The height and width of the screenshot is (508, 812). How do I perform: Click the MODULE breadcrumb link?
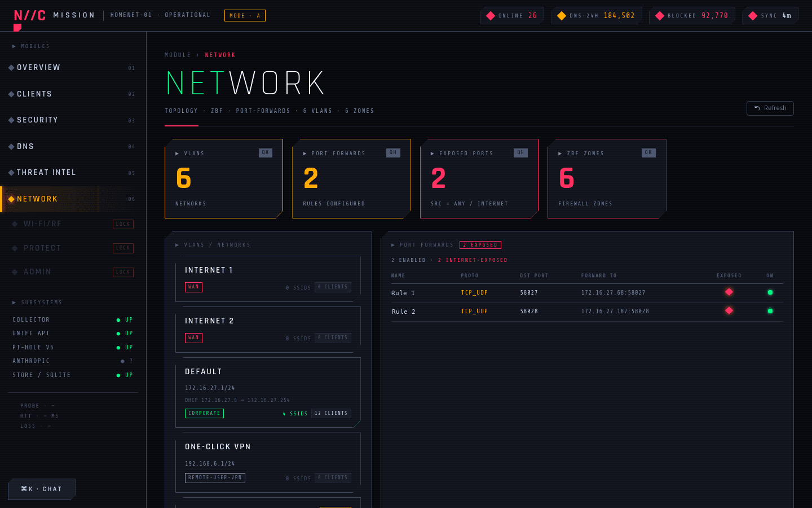coord(178,55)
